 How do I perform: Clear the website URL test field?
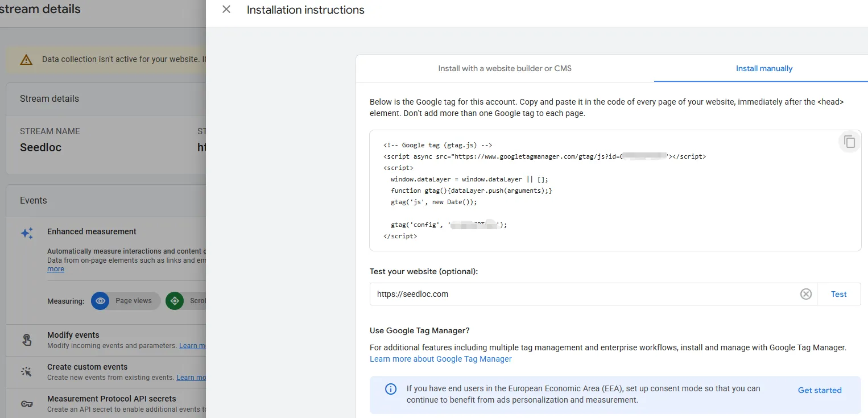pyautogui.click(x=805, y=294)
